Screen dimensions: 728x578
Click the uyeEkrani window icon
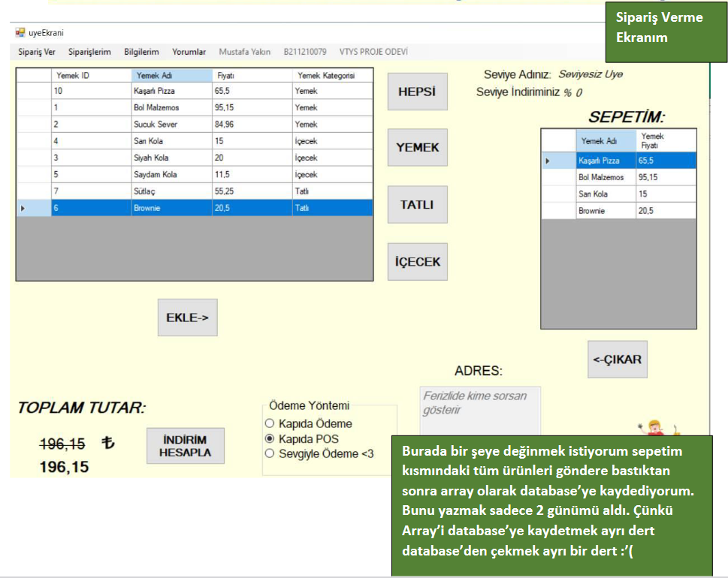click(20, 33)
